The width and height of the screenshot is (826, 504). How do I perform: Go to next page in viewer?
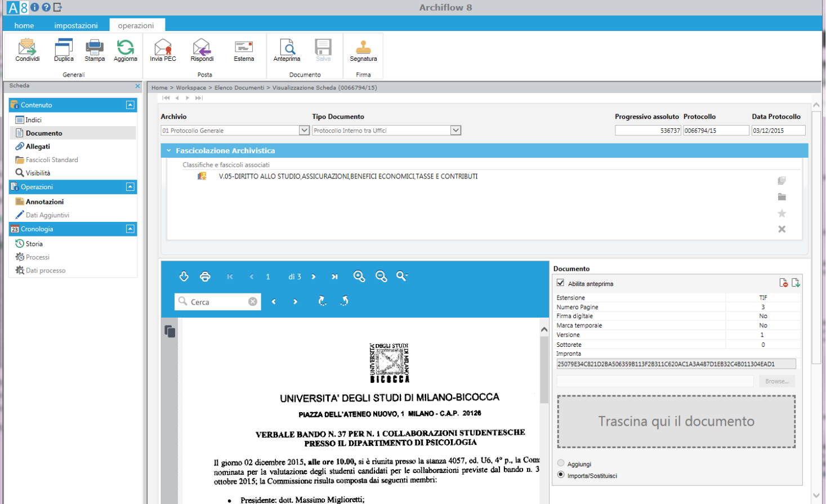click(x=314, y=276)
